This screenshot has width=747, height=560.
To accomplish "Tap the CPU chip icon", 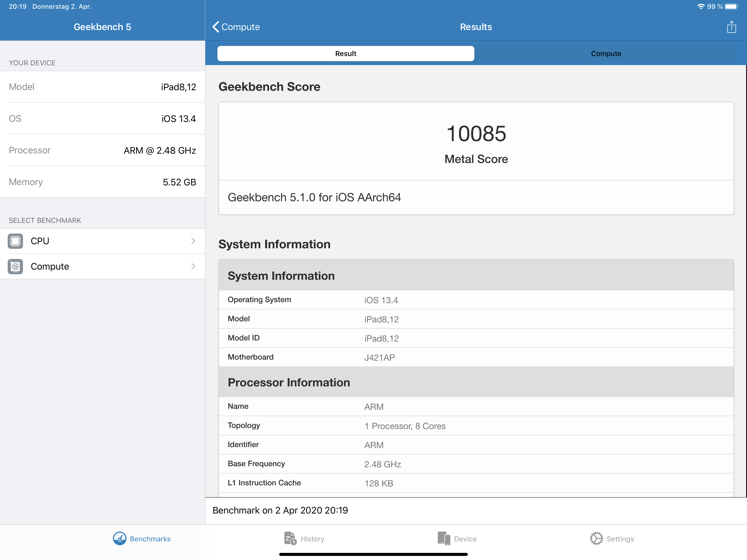I will point(15,241).
